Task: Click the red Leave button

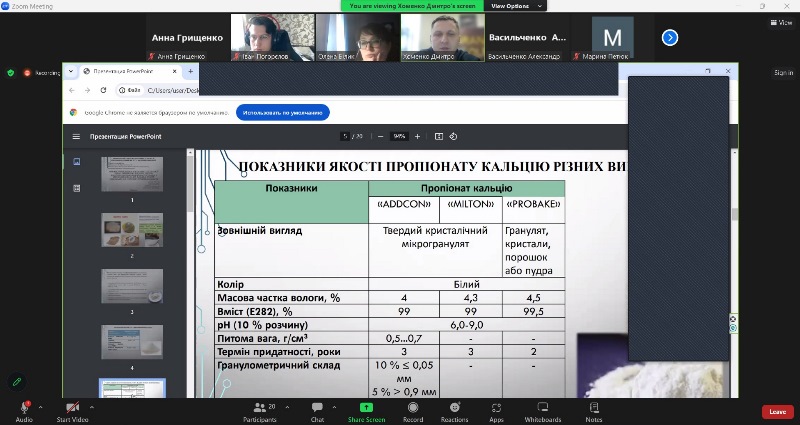Action: tap(778, 412)
